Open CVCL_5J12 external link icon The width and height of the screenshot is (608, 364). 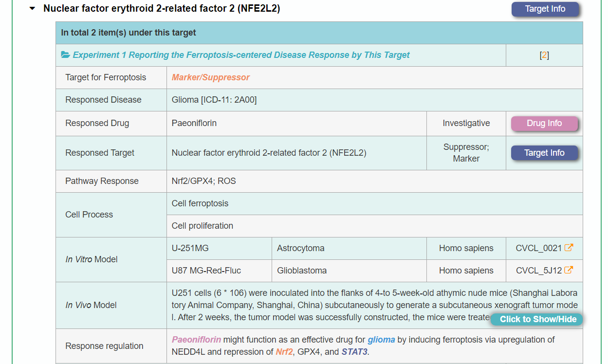pyautogui.click(x=568, y=270)
